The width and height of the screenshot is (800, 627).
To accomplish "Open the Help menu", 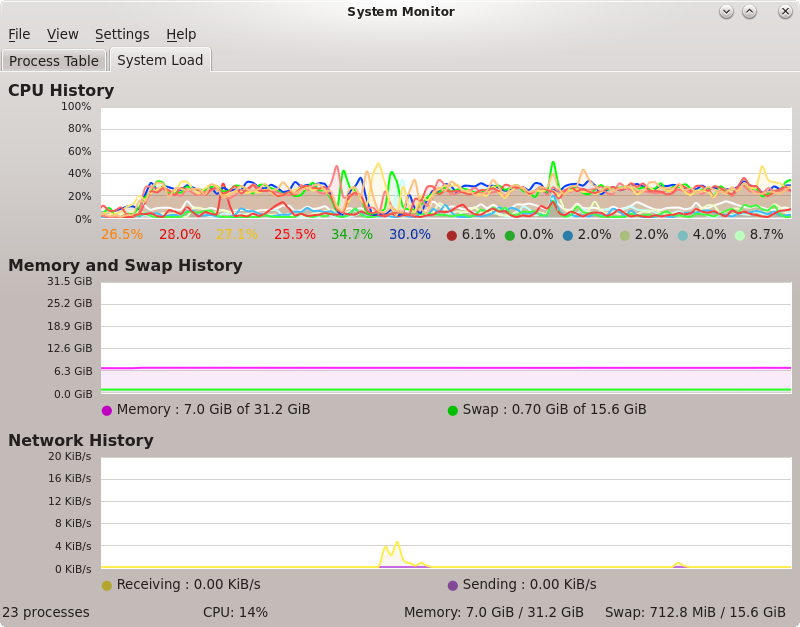I will pyautogui.click(x=181, y=34).
